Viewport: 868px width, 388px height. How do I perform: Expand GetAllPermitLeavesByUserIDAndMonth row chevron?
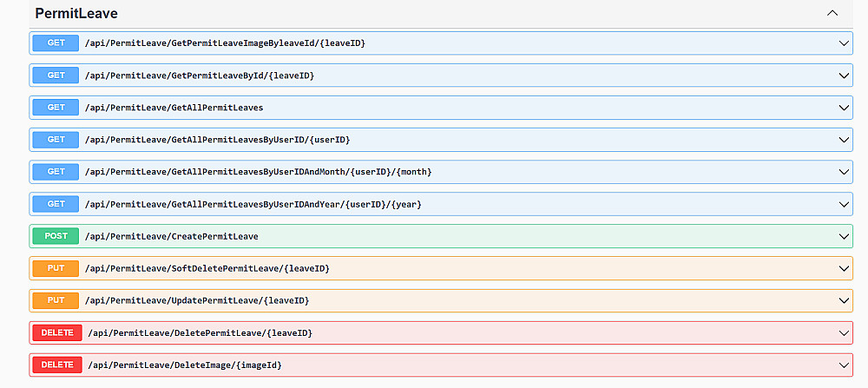pyautogui.click(x=844, y=172)
